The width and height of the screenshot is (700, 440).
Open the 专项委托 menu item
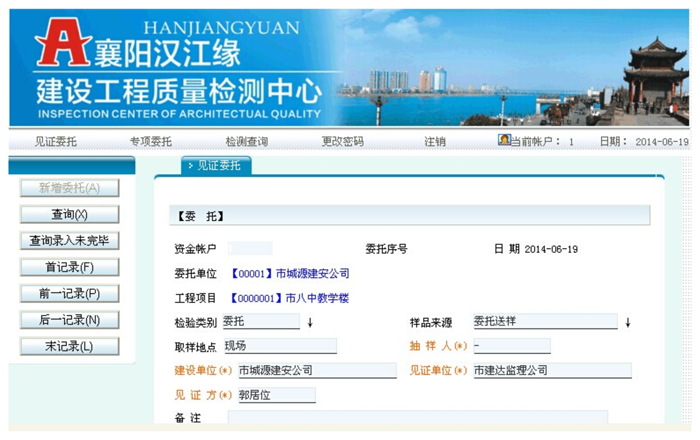pos(150,142)
